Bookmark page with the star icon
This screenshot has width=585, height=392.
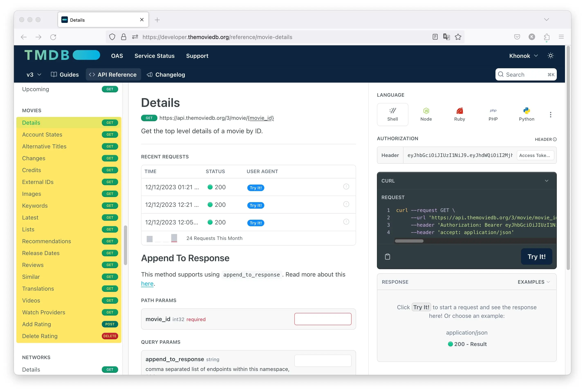point(458,37)
